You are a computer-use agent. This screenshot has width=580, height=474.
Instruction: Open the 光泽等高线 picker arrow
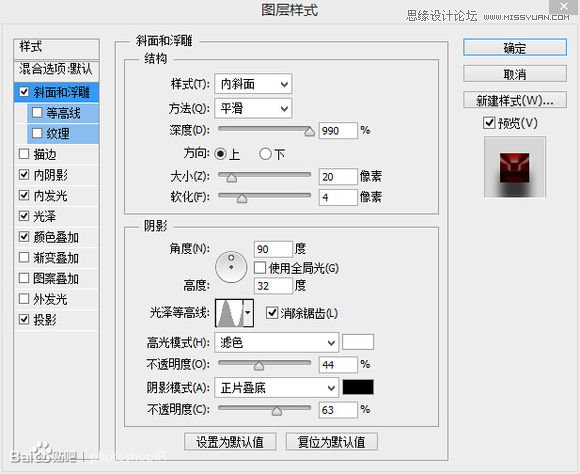click(x=248, y=313)
